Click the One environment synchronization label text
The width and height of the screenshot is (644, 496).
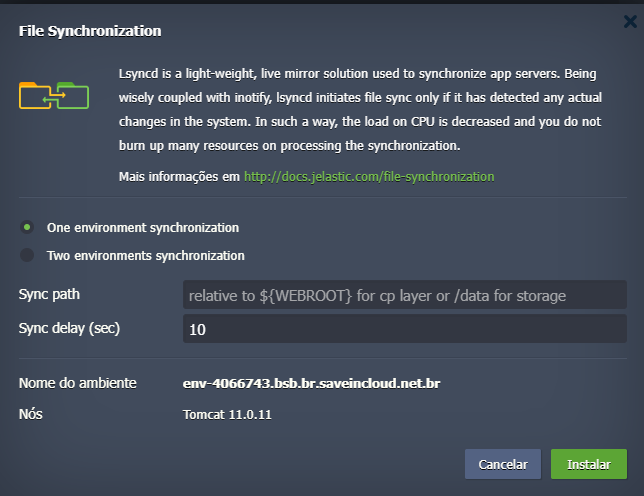142,227
